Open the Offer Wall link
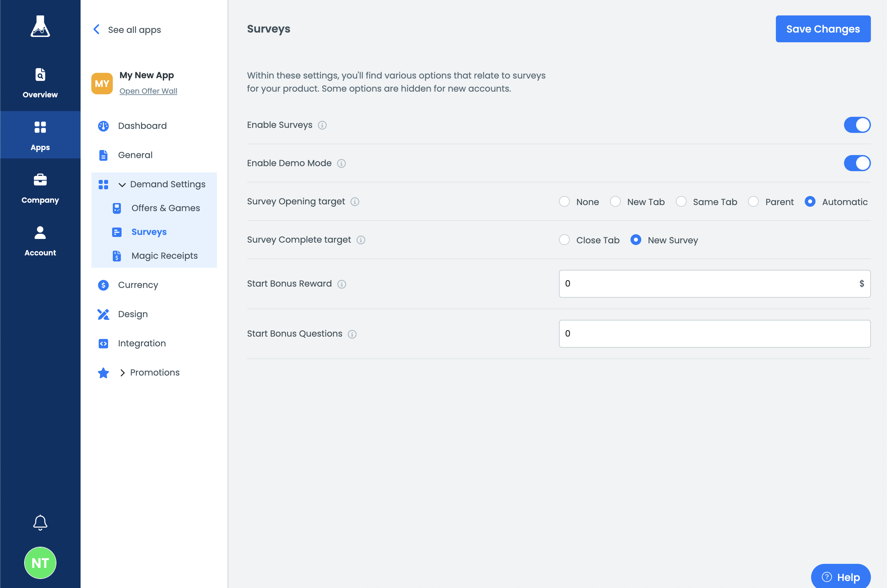Viewport: 887px width, 588px height. click(148, 91)
